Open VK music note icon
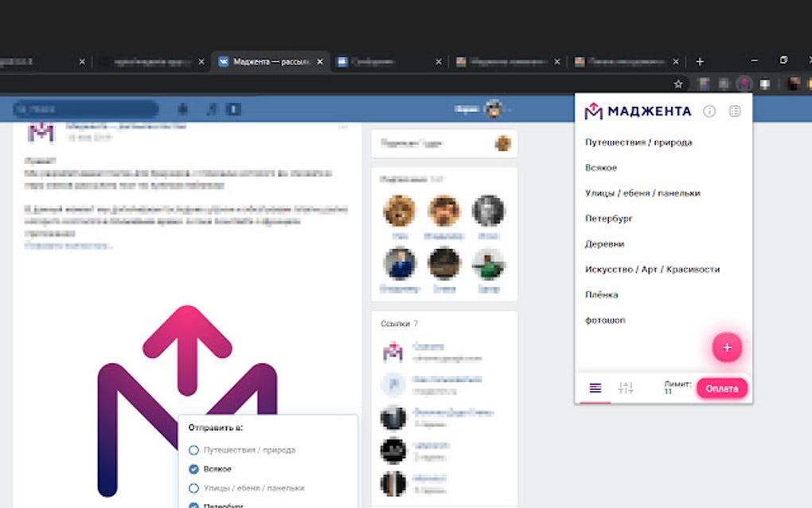The width and height of the screenshot is (812, 508). point(211,109)
